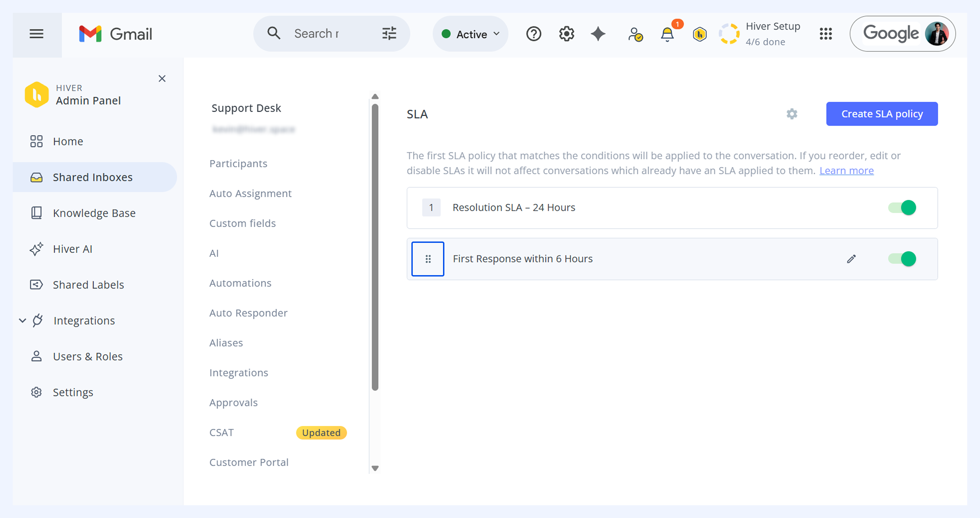This screenshot has height=518, width=980.
Task: Click the Settings gear icon in sidebar
Action: (x=36, y=392)
